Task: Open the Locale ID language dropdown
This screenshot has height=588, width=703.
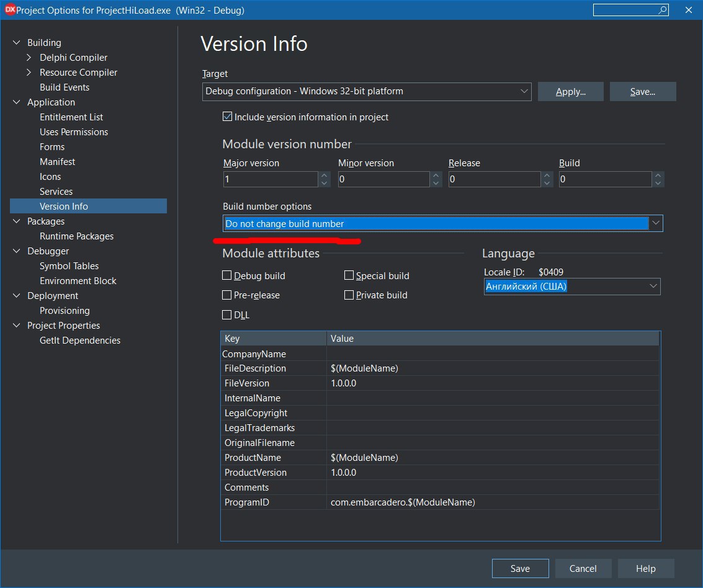Action: tap(572, 287)
